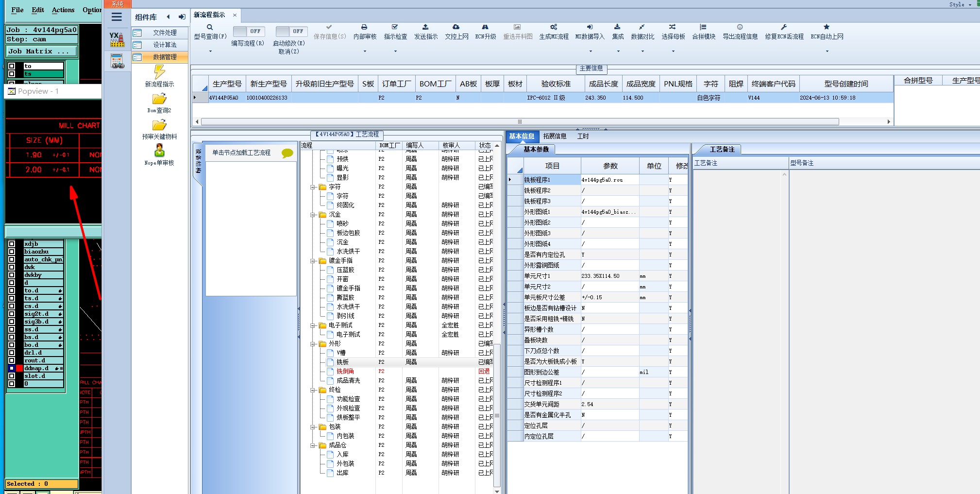Click the ECN自动上网 star icon

[827, 27]
